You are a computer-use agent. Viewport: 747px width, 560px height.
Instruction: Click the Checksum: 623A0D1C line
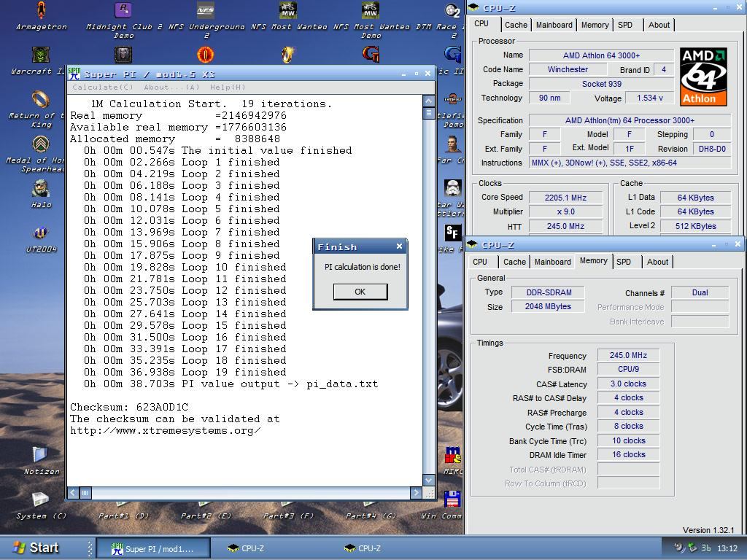pyautogui.click(x=129, y=407)
